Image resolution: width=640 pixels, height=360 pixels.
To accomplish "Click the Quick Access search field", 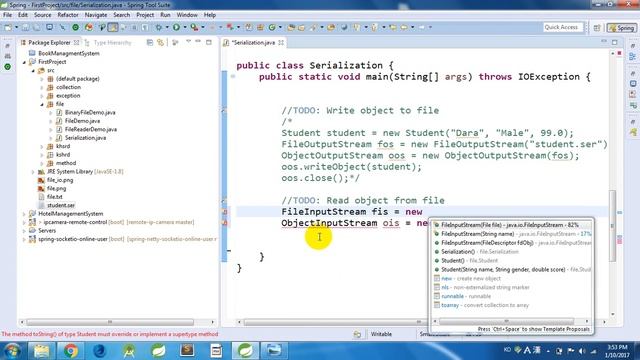I will 562,27.
